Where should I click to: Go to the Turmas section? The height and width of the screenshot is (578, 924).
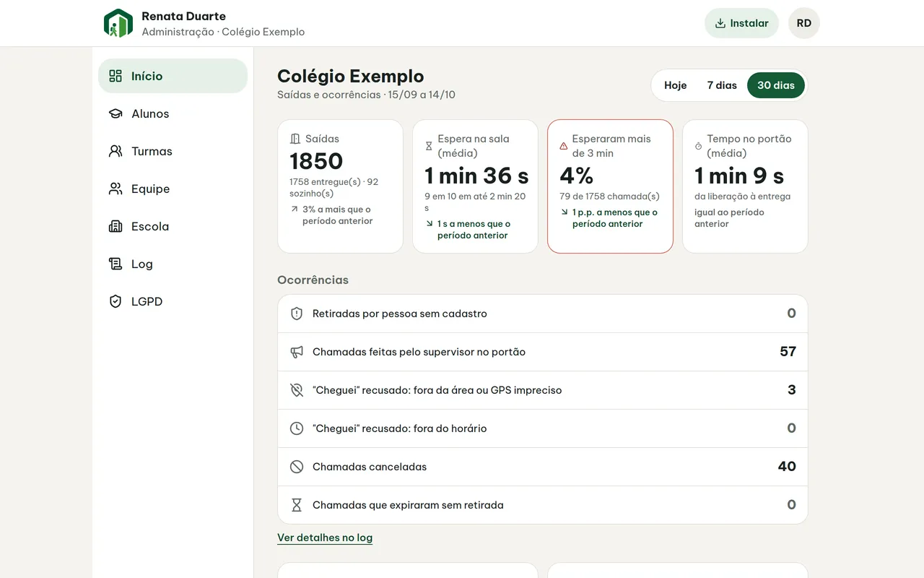pyautogui.click(x=173, y=151)
